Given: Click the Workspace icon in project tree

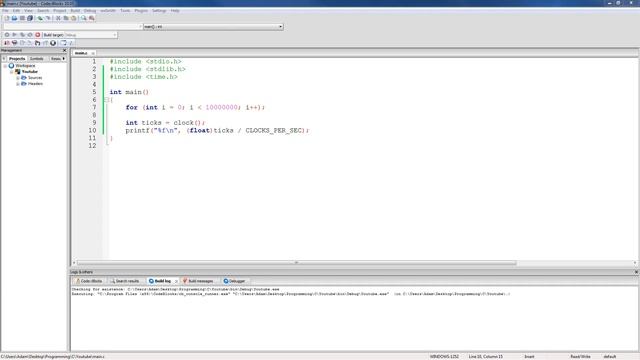Looking at the screenshot, I should click(x=11, y=66).
